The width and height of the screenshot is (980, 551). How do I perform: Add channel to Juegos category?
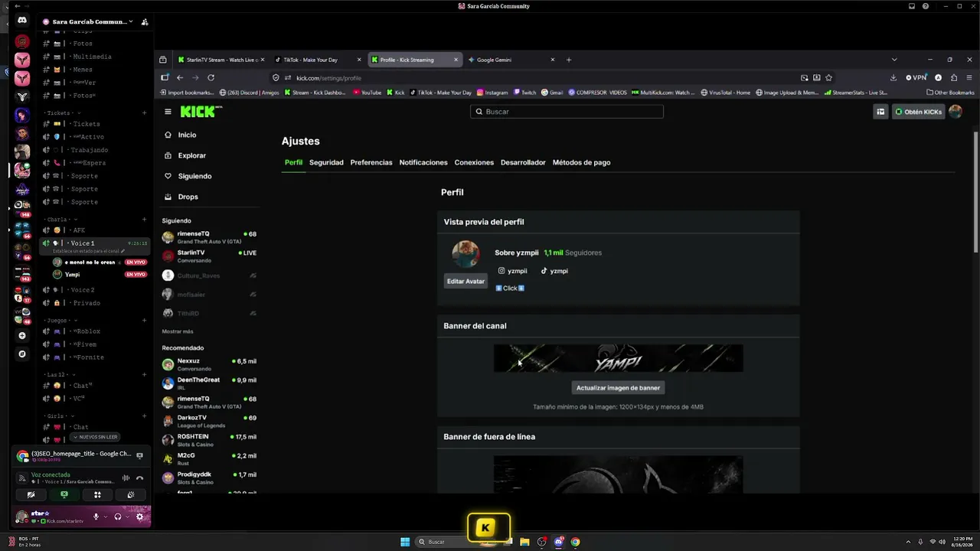(144, 321)
